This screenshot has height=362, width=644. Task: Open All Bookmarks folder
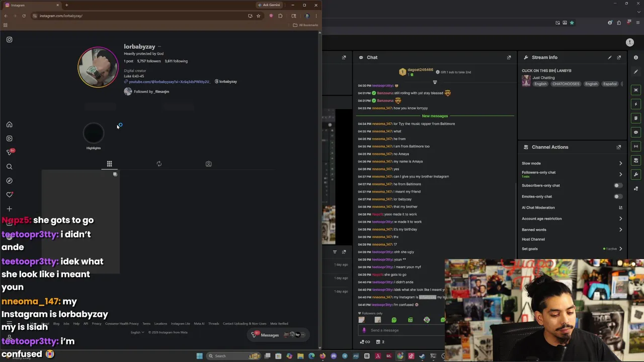tap(306, 25)
